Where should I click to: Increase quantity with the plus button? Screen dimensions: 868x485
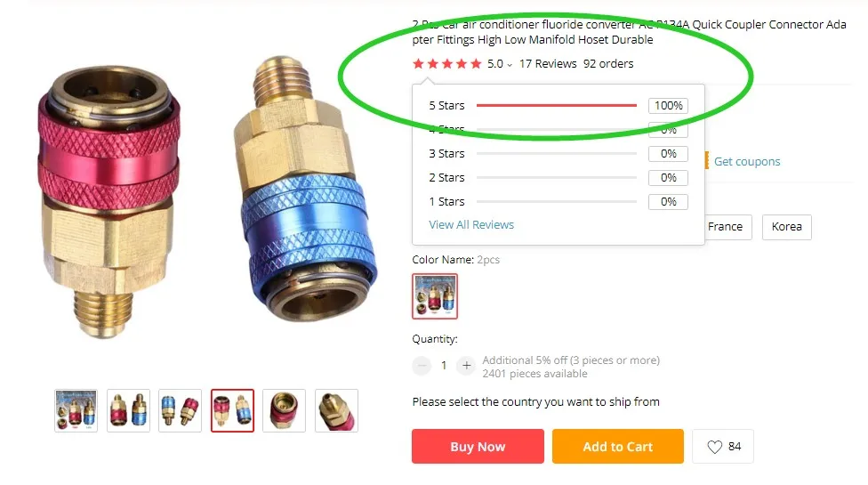pos(466,366)
